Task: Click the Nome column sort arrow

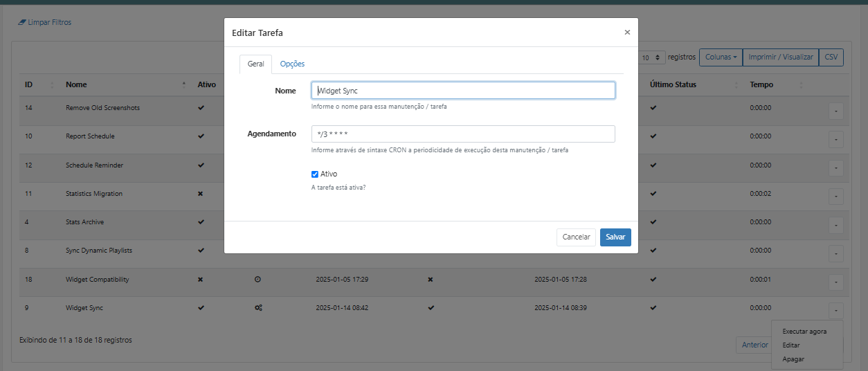Action: coord(184,85)
